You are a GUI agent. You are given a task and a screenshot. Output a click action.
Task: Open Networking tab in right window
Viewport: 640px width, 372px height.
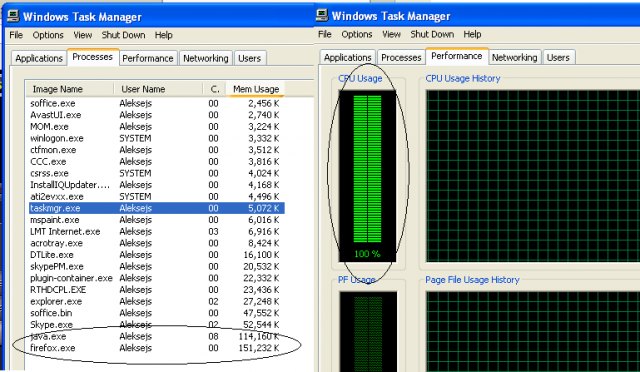[515, 58]
